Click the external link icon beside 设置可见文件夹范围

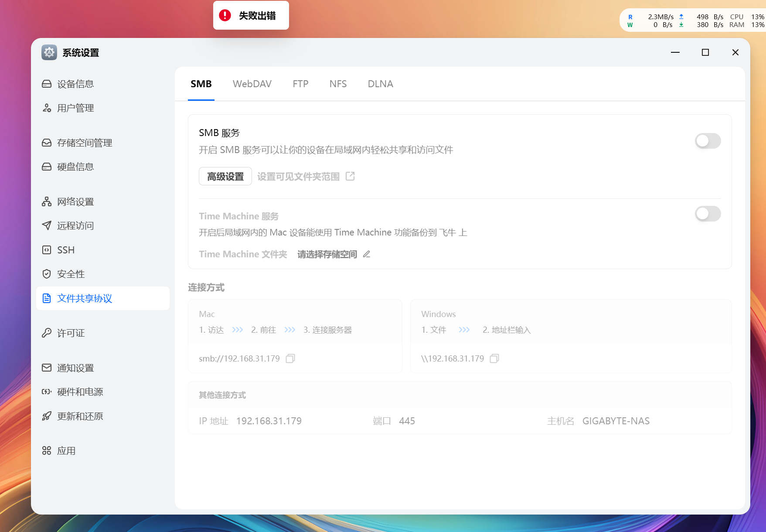pos(350,176)
